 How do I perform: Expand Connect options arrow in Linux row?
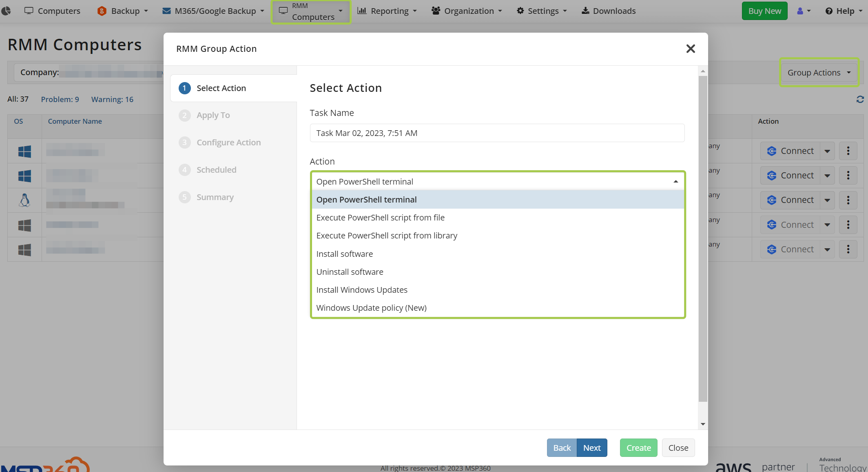click(827, 200)
